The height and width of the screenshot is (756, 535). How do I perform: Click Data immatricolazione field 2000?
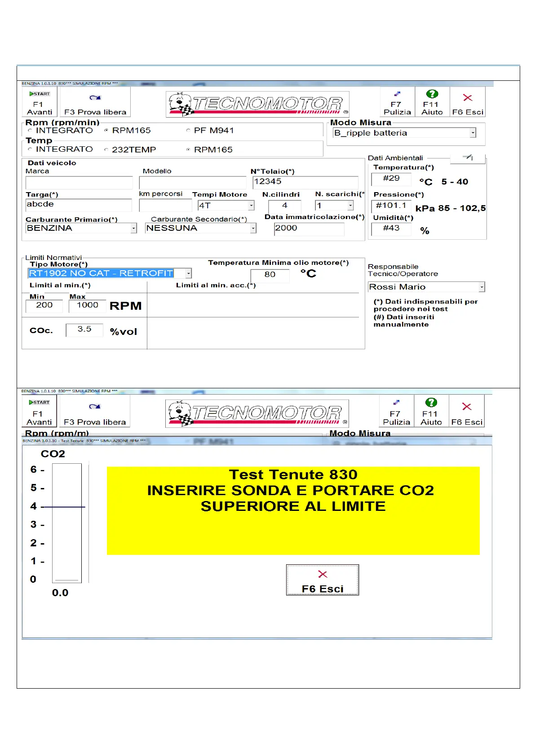[x=309, y=229]
